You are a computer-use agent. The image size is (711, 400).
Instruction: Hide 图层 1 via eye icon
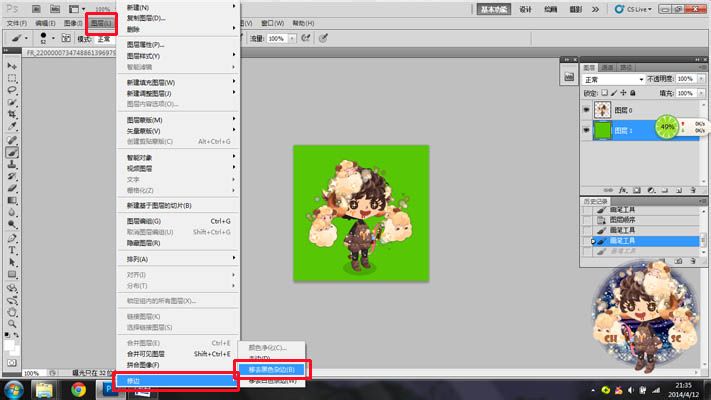[586, 130]
